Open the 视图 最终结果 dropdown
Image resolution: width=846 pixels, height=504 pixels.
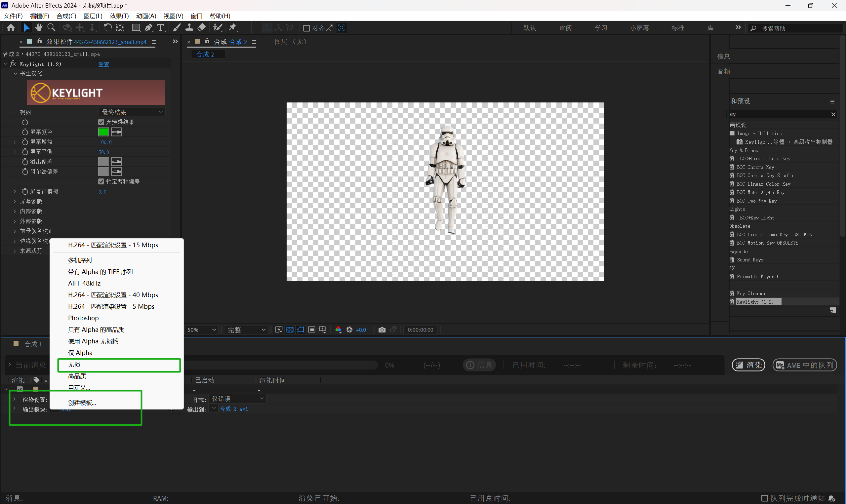coord(132,112)
